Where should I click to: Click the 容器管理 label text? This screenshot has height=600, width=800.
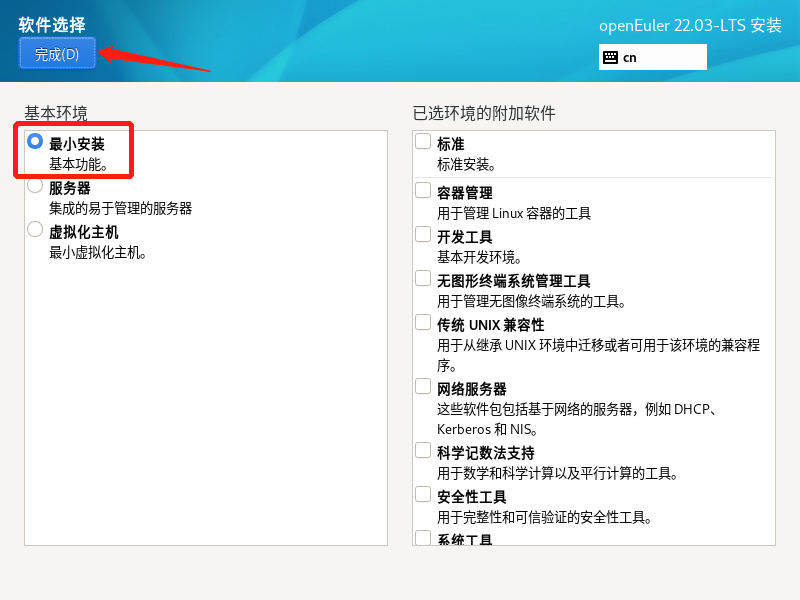pyautogui.click(x=465, y=193)
